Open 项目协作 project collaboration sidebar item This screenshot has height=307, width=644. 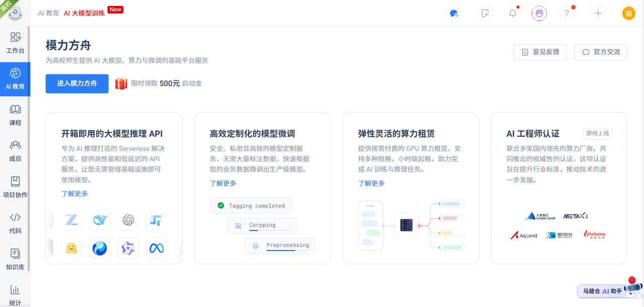point(15,188)
